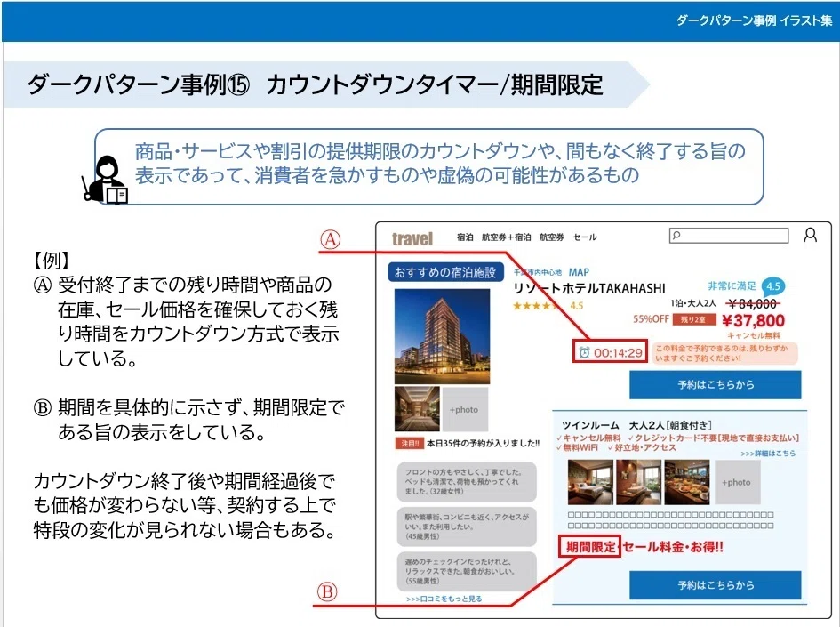
Task: Click the 32歳女性 review card
Action: click(467, 482)
